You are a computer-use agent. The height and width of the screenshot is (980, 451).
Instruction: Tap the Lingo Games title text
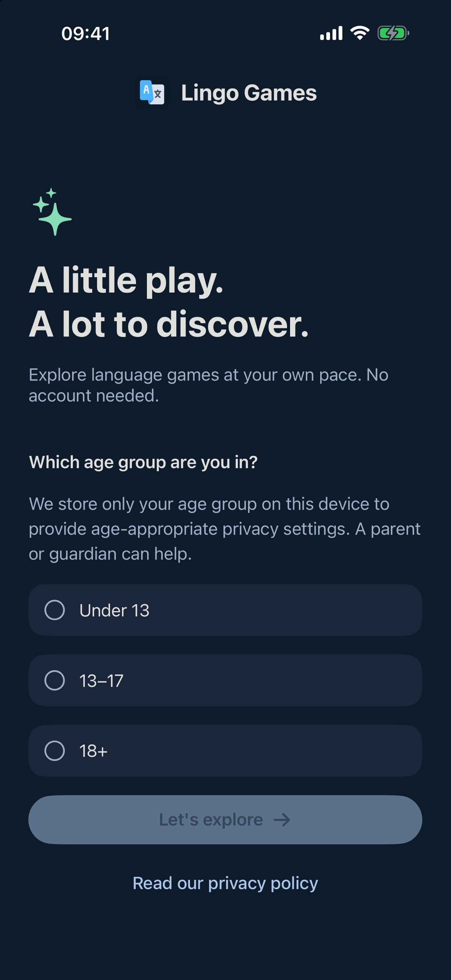point(249,93)
